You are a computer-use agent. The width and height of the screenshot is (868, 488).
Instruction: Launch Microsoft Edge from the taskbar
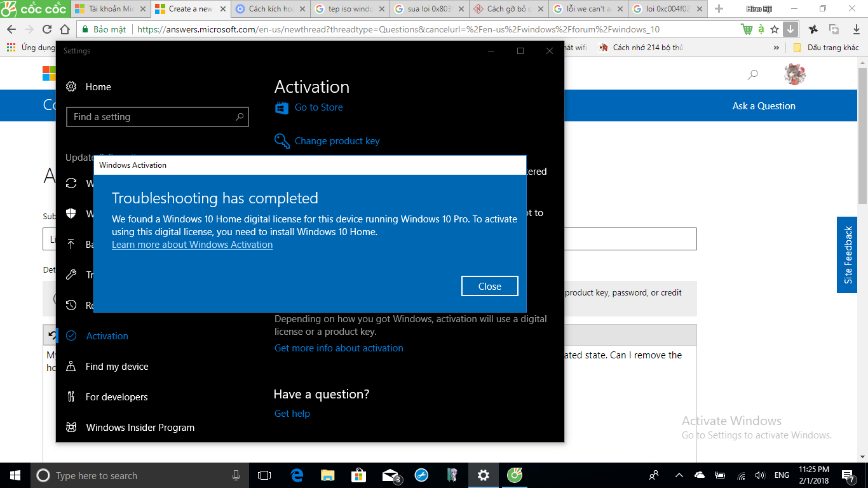click(296, 475)
